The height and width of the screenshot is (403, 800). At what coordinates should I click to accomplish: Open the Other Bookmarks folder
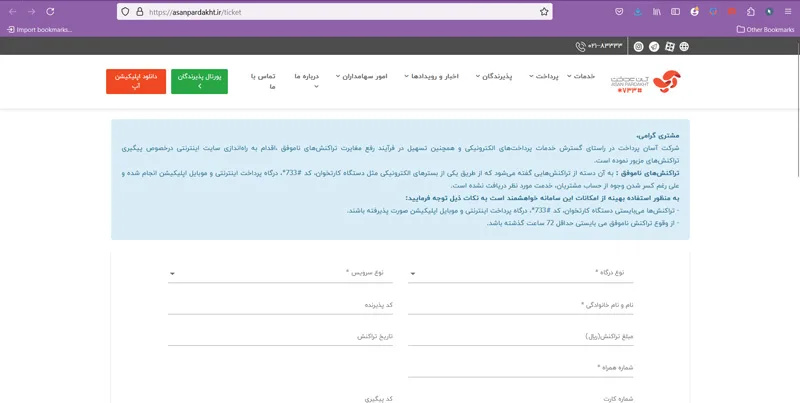[765, 30]
